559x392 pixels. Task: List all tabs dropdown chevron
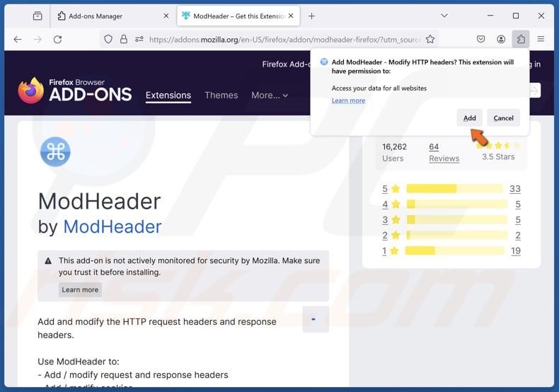tap(444, 16)
